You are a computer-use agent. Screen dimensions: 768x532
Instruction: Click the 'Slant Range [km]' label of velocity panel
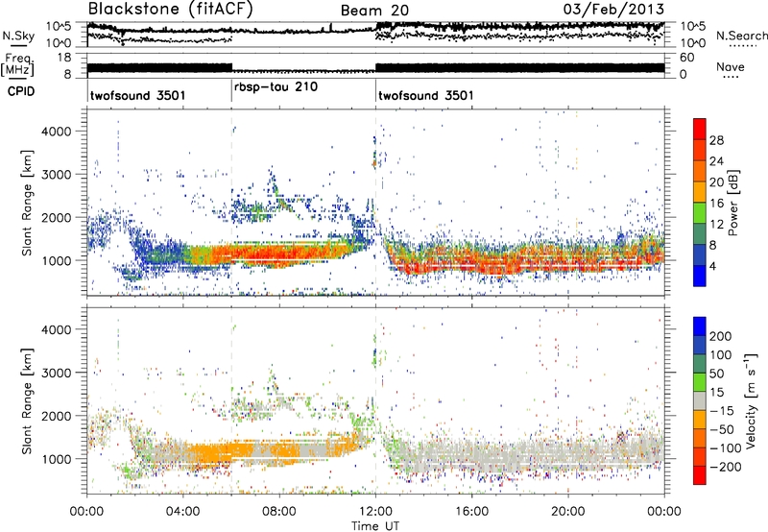coord(27,401)
